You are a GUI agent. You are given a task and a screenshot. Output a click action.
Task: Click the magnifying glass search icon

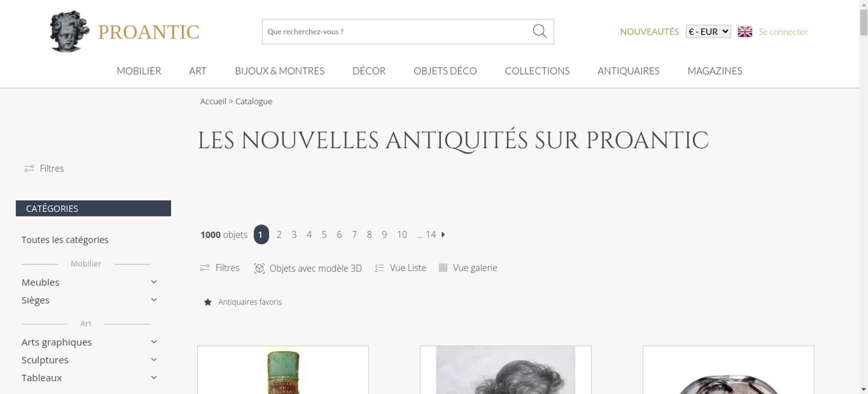pyautogui.click(x=539, y=31)
